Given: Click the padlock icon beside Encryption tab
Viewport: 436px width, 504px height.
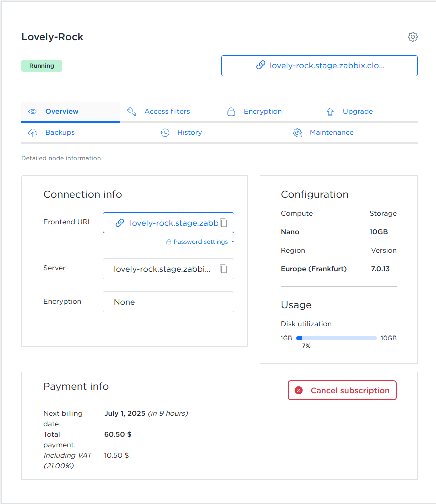Looking at the screenshot, I should pyautogui.click(x=231, y=112).
